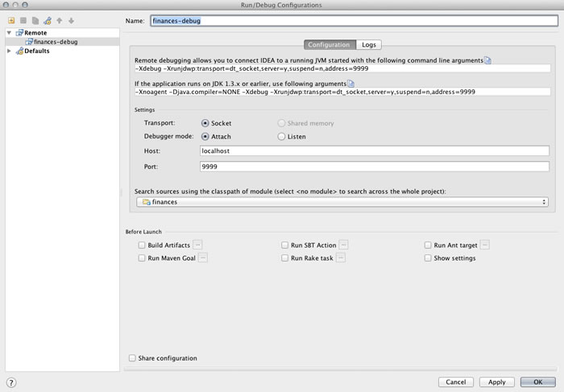Viewport: 564px width, 392px height.
Task: Check the Share configuration option
Action: [x=132, y=358]
